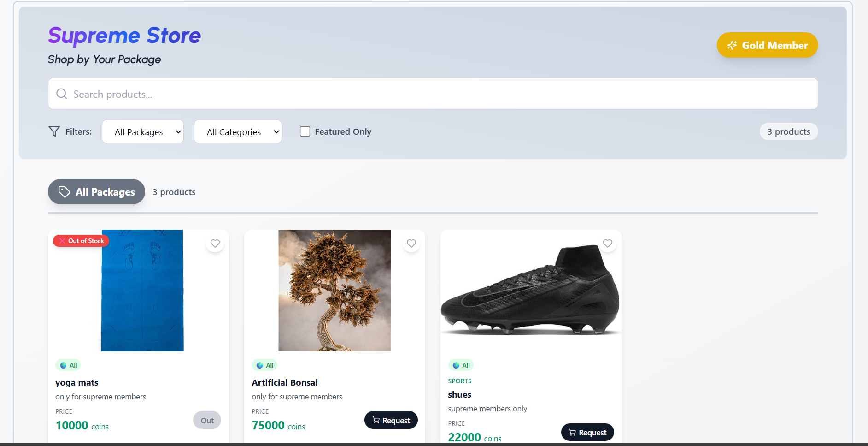
Task: Click the Out of Stock red badge
Action: point(81,241)
